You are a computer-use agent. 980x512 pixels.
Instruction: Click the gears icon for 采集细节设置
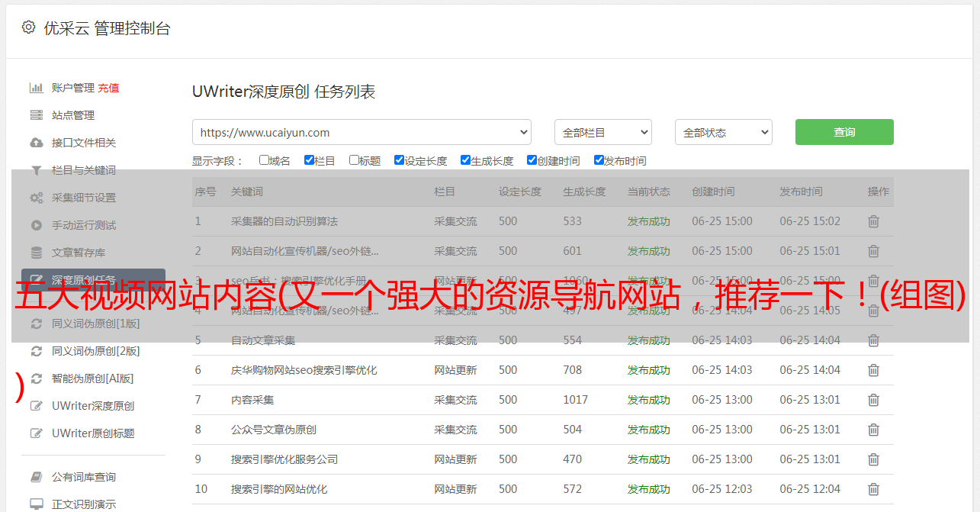click(36, 198)
